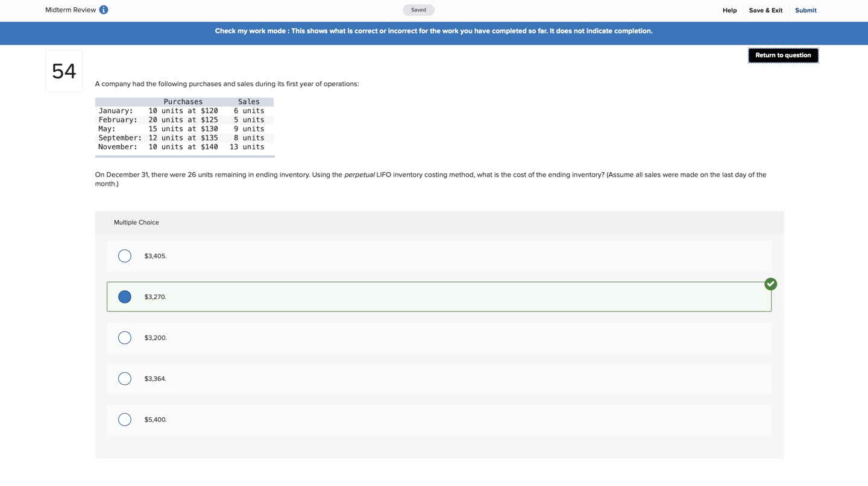868x486 pixels.
Task: Select the $5,400 answer option
Action: pos(124,419)
